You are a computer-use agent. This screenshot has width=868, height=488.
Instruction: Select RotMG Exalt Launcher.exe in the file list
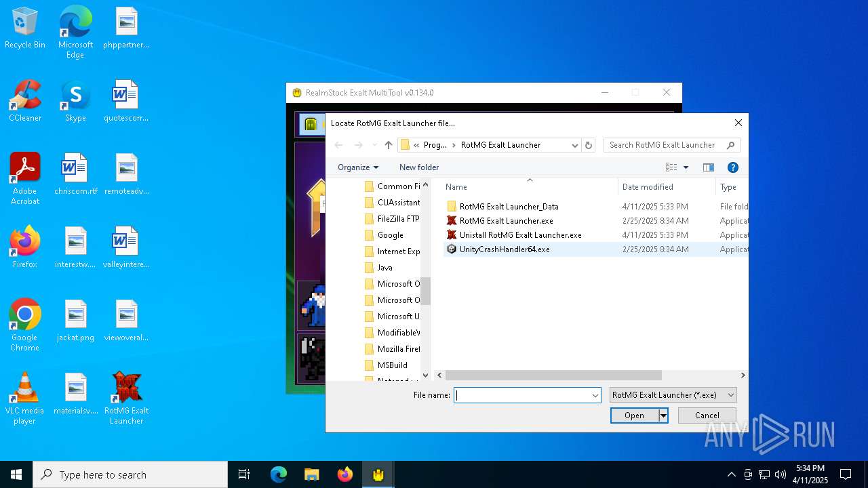point(506,221)
